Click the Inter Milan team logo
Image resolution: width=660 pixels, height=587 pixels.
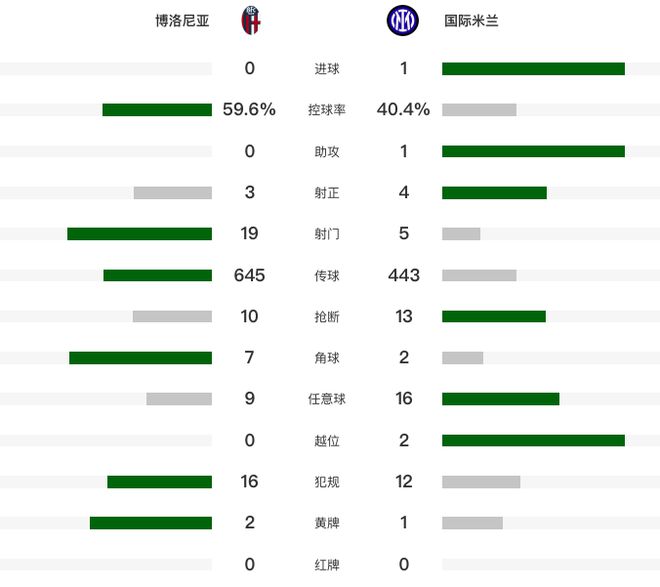[x=402, y=20]
